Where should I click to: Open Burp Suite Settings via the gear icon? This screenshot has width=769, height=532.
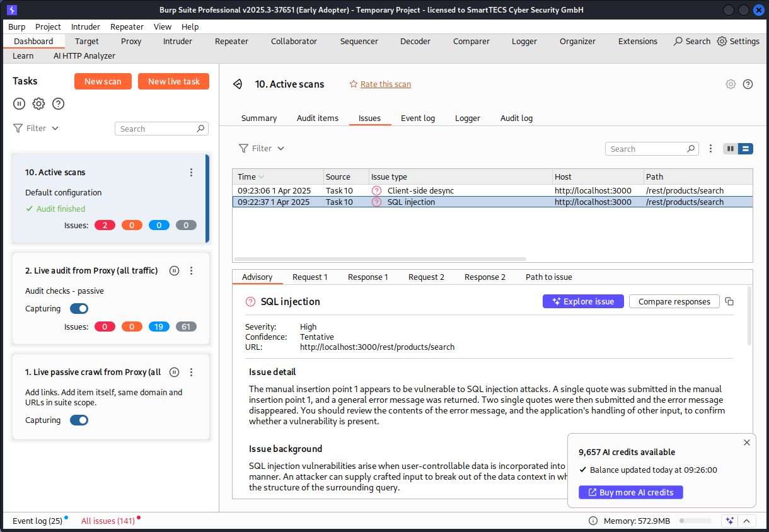point(721,41)
